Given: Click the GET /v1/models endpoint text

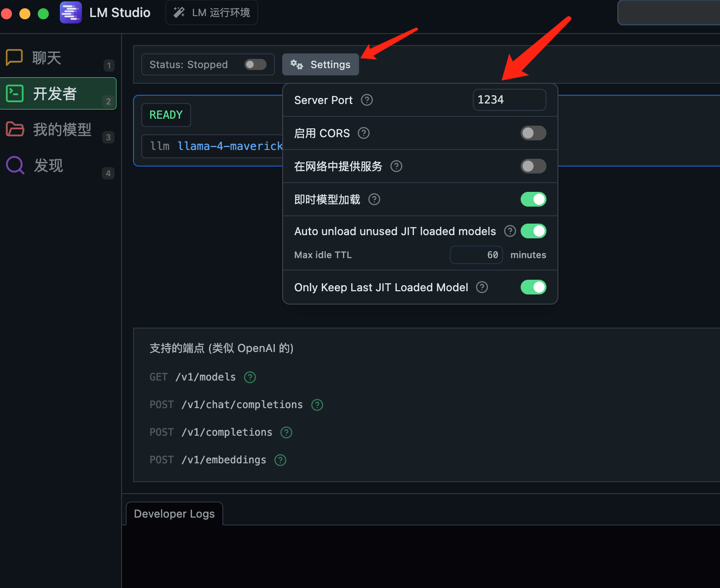Looking at the screenshot, I should [x=192, y=377].
